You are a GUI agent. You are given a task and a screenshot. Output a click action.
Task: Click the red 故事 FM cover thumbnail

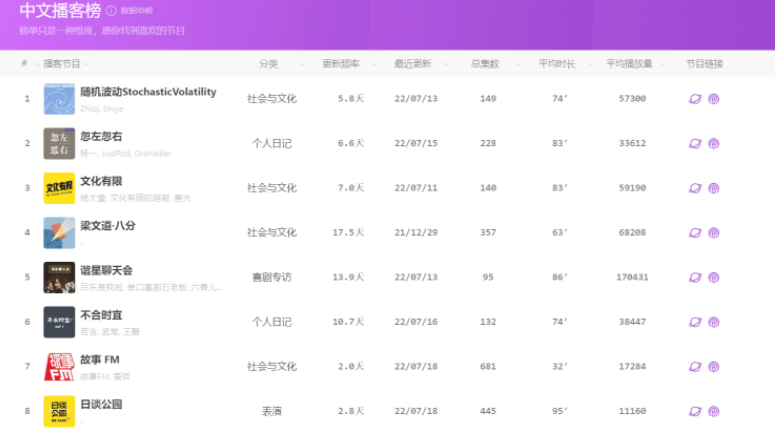59,367
